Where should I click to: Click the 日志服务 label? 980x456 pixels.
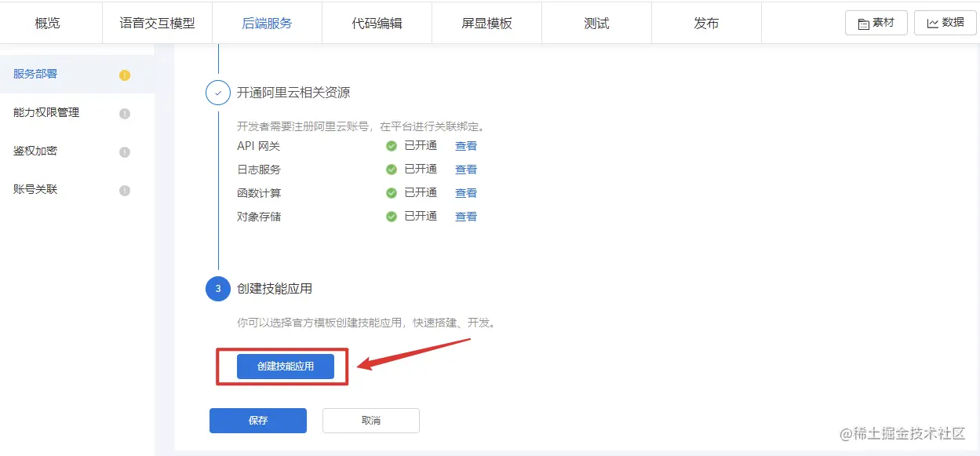coord(259,170)
